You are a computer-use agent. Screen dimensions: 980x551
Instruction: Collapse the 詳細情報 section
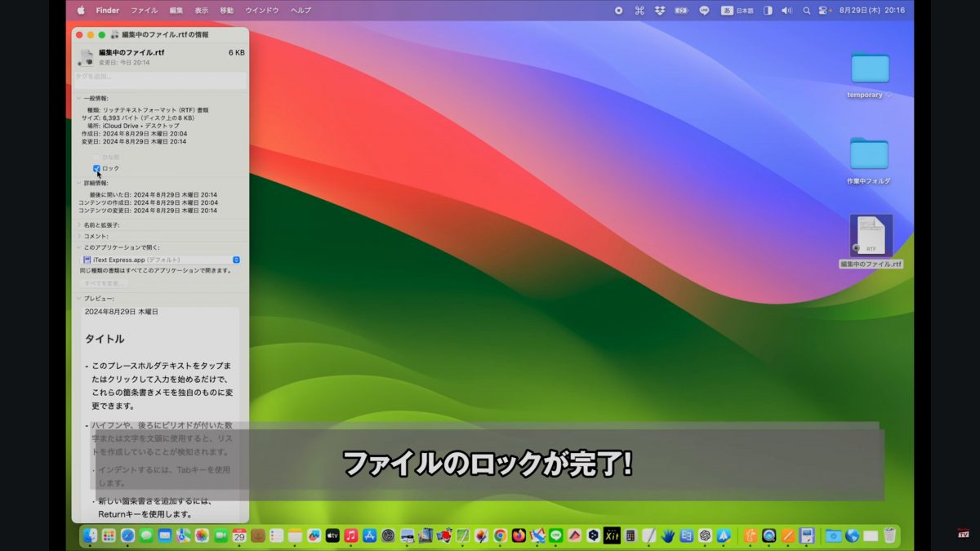pos(78,183)
